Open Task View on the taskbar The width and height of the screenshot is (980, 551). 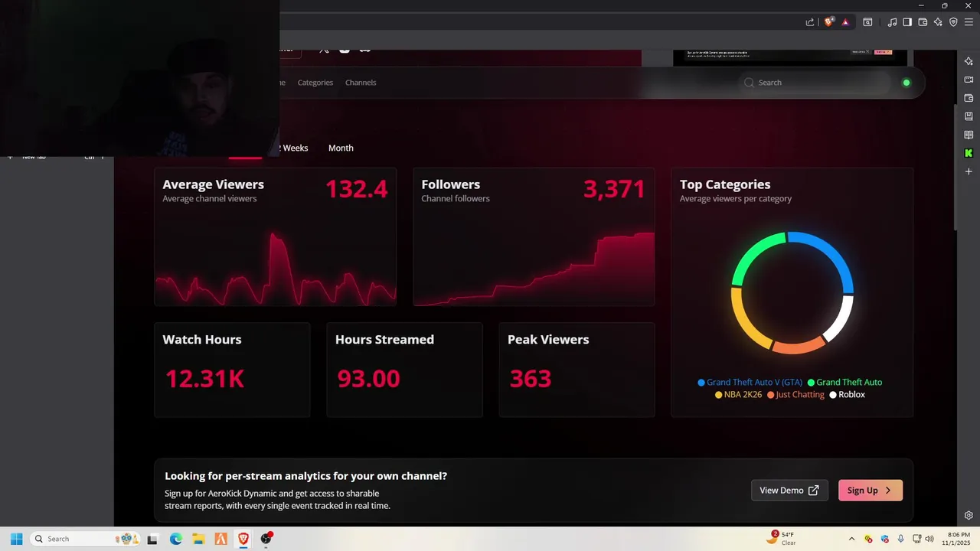pyautogui.click(x=152, y=539)
